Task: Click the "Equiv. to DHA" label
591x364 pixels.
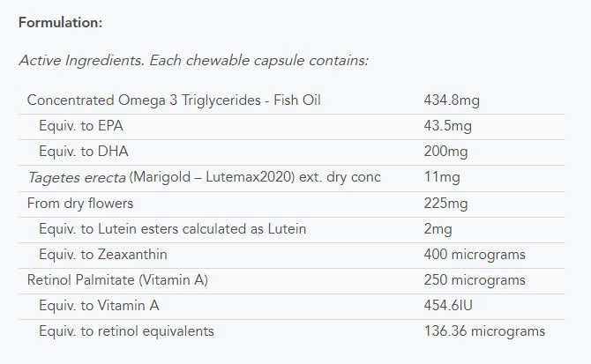Action: [x=81, y=152]
